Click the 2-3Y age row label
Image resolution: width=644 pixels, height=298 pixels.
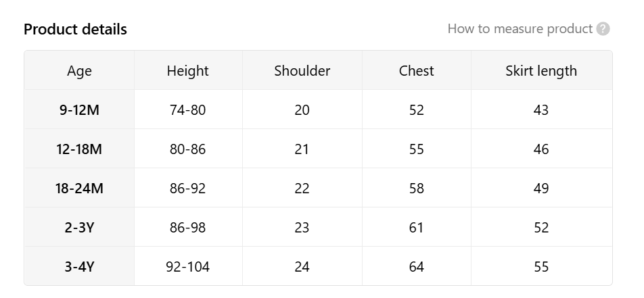click(79, 227)
